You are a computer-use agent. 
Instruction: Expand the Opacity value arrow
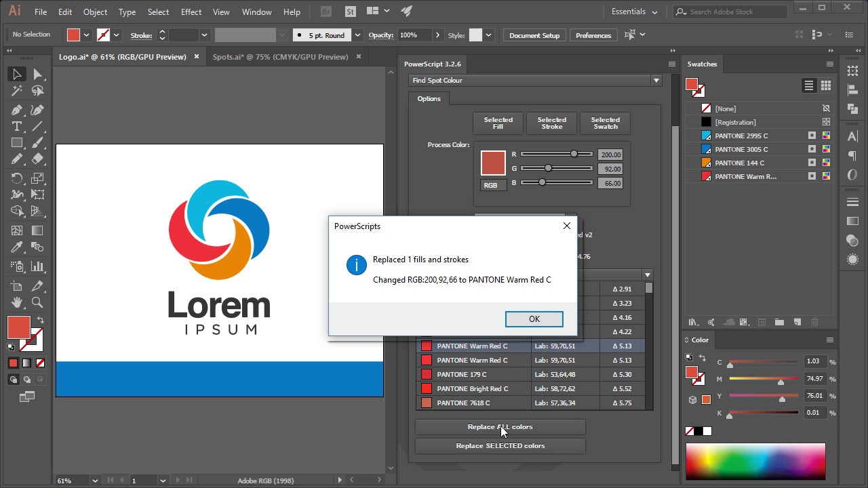click(x=437, y=35)
